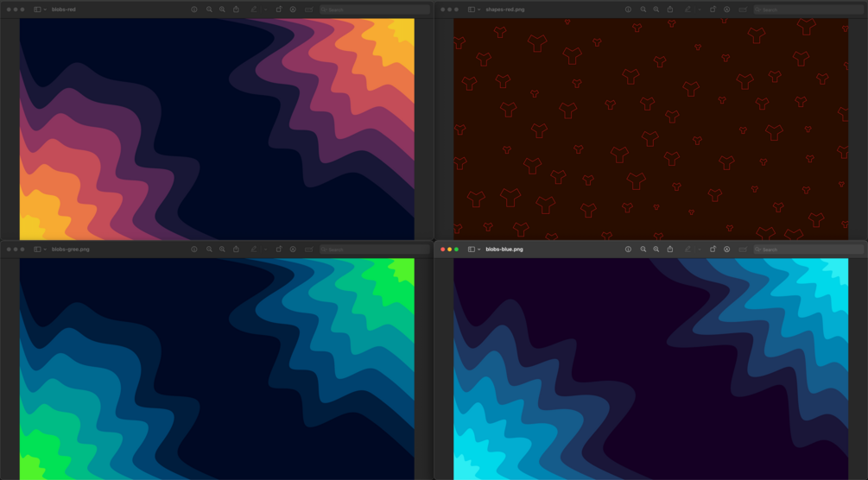The height and width of the screenshot is (480, 868).
Task: Show Markup toolbar in shapes-red.png window
Action: 727,9
